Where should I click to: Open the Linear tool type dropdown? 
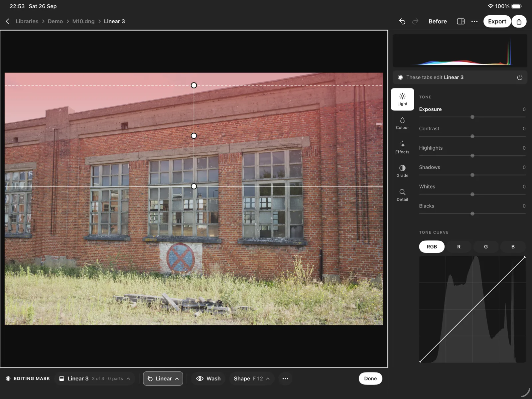pos(163,378)
